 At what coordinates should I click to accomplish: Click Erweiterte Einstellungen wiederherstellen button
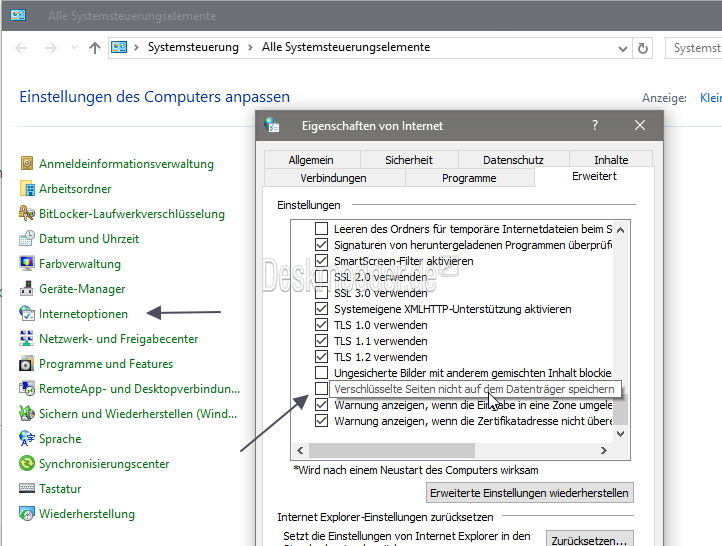pyautogui.click(x=529, y=493)
